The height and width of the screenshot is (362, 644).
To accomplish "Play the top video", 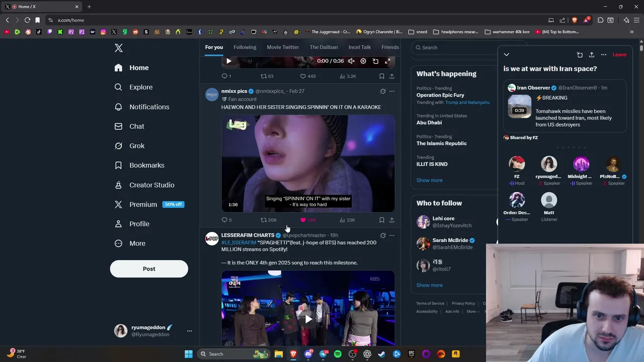I will [x=229, y=61].
